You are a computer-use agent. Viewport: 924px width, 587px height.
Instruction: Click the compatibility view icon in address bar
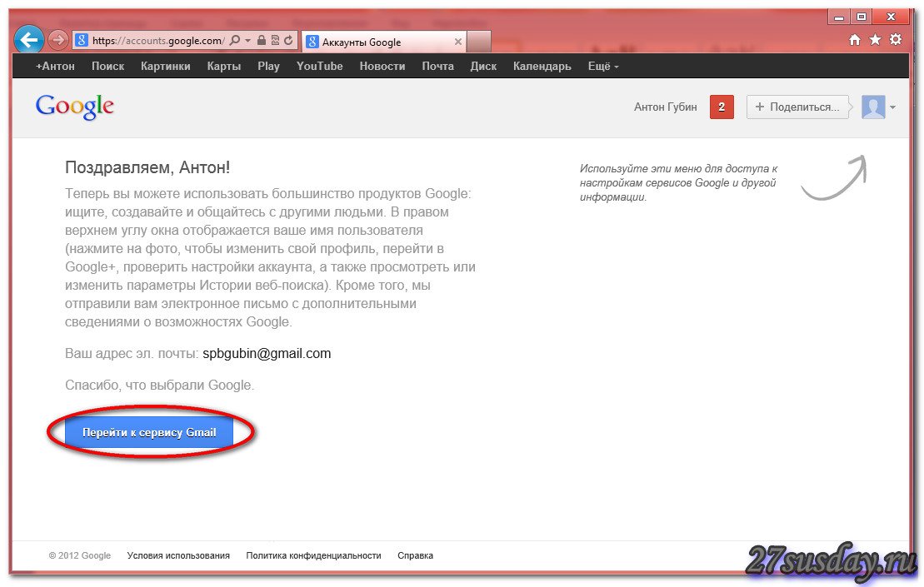[x=275, y=40]
